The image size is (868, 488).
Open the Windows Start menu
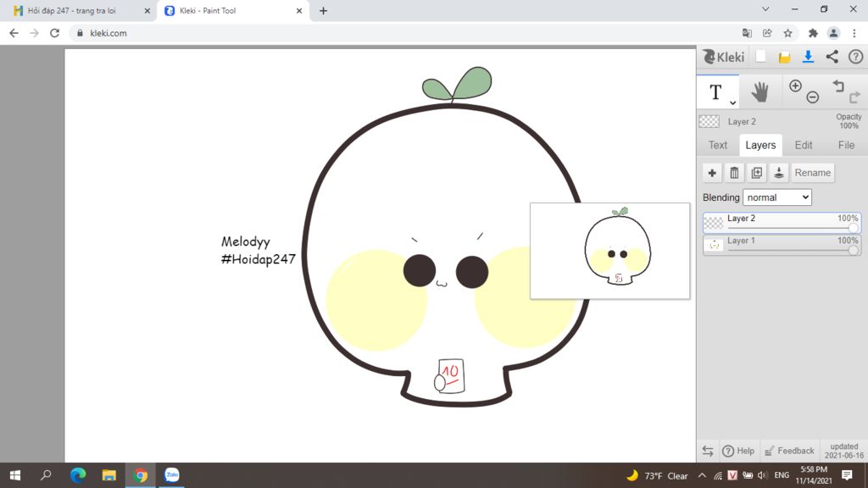tap(15, 475)
